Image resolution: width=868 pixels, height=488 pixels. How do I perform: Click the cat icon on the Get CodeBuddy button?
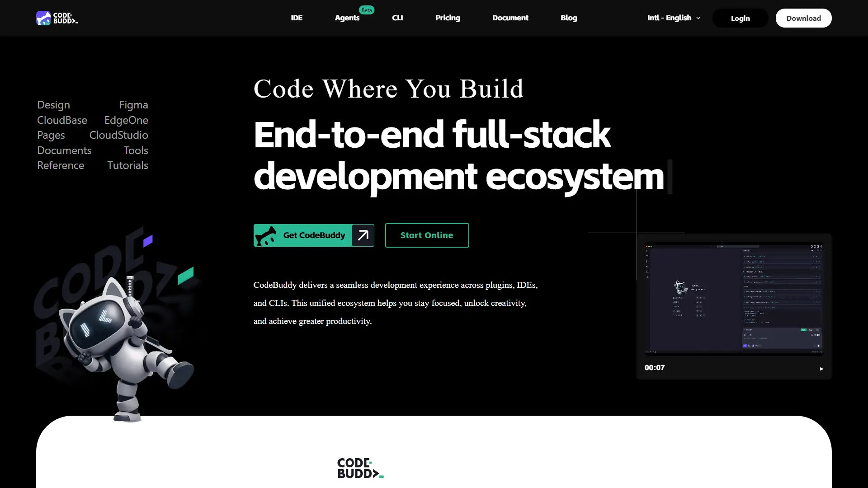tap(266, 236)
